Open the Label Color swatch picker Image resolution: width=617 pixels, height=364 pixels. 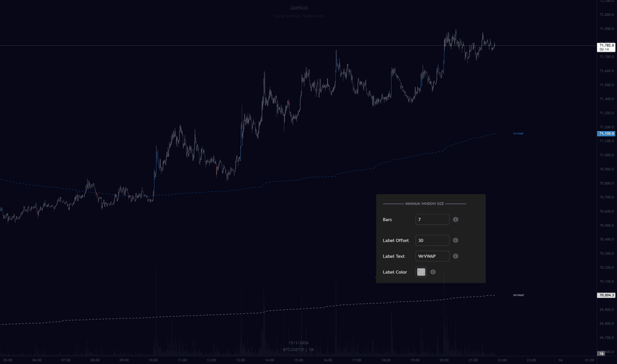click(421, 272)
